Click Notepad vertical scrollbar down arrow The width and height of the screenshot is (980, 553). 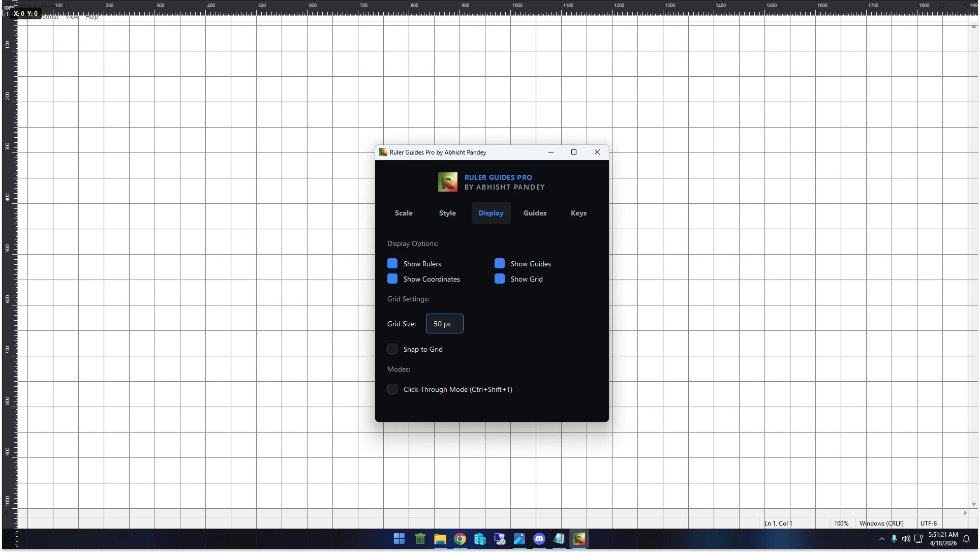(x=974, y=504)
